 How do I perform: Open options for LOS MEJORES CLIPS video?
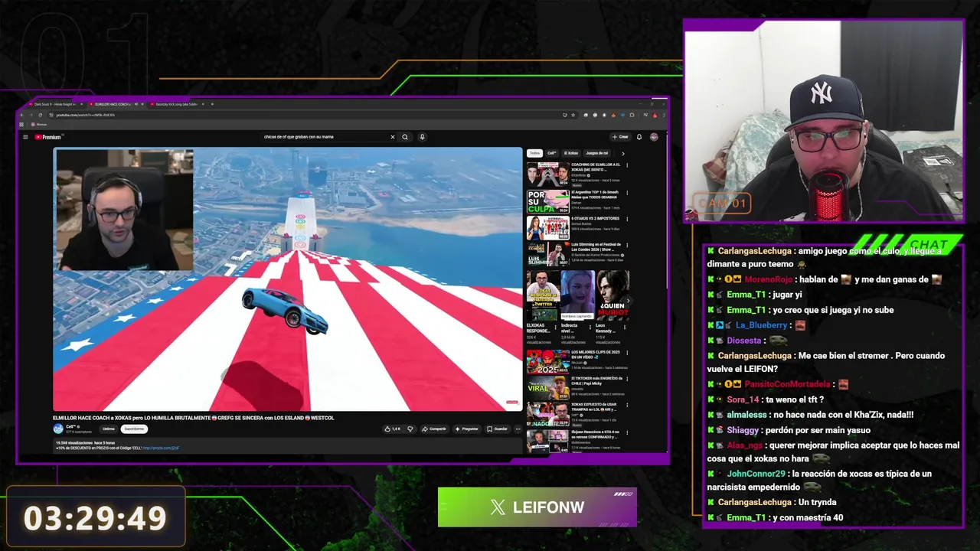tap(627, 353)
